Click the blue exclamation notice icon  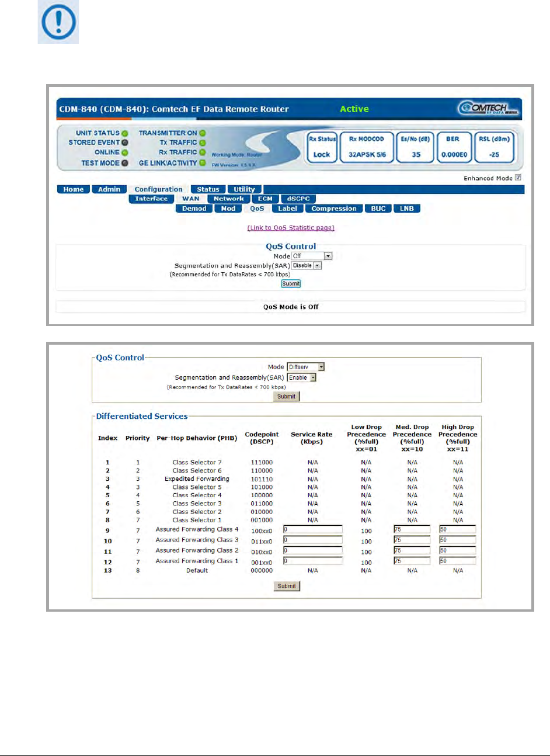[x=58, y=23]
